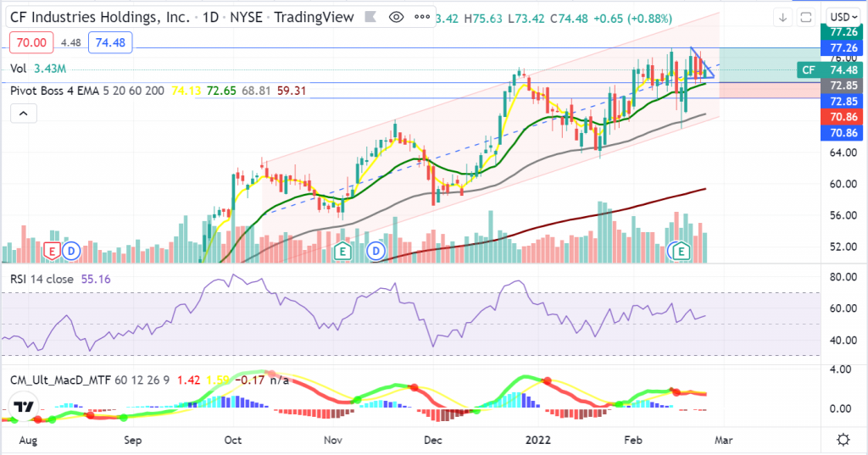Click the 4.00 level on the MACD axis
Screen dimensions: 868x455
(842, 369)
